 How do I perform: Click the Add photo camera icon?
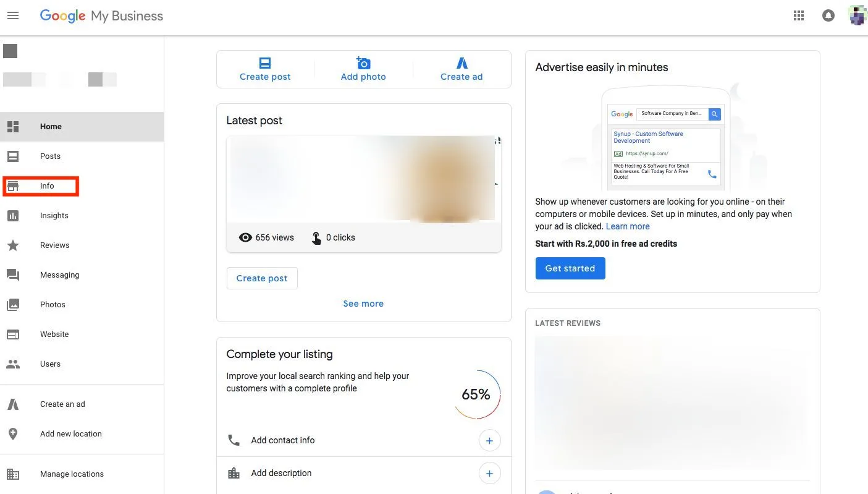coord(363,62)
